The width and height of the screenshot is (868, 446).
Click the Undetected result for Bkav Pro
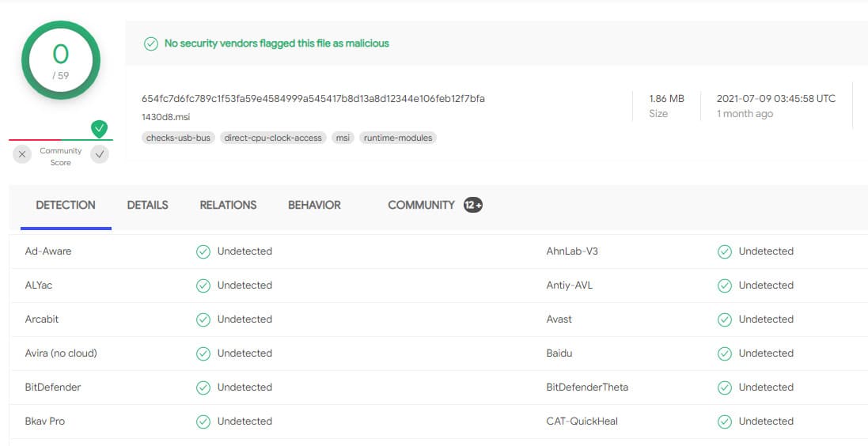[x=244, y=421]
